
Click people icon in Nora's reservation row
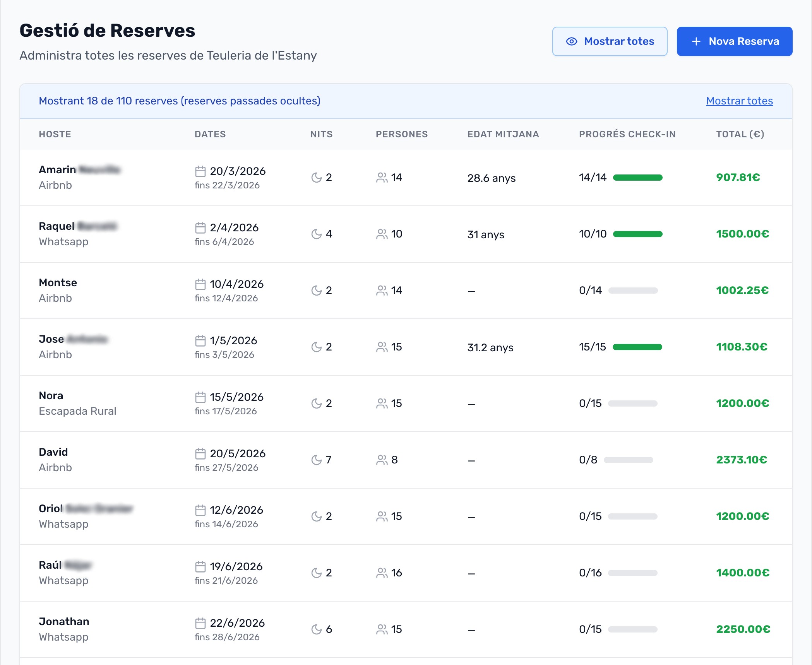click(382, 403)
